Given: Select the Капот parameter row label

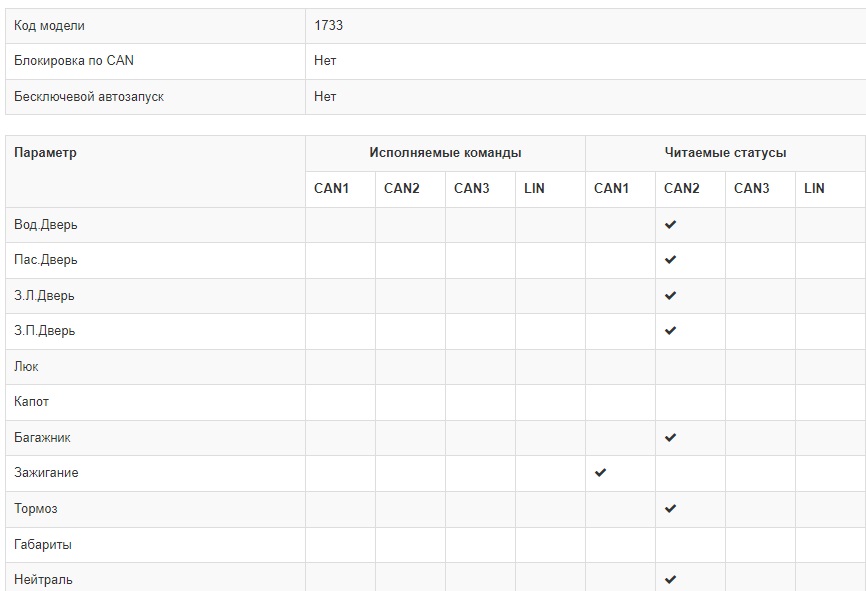Looking at the screenshot, I should (31, 402).
